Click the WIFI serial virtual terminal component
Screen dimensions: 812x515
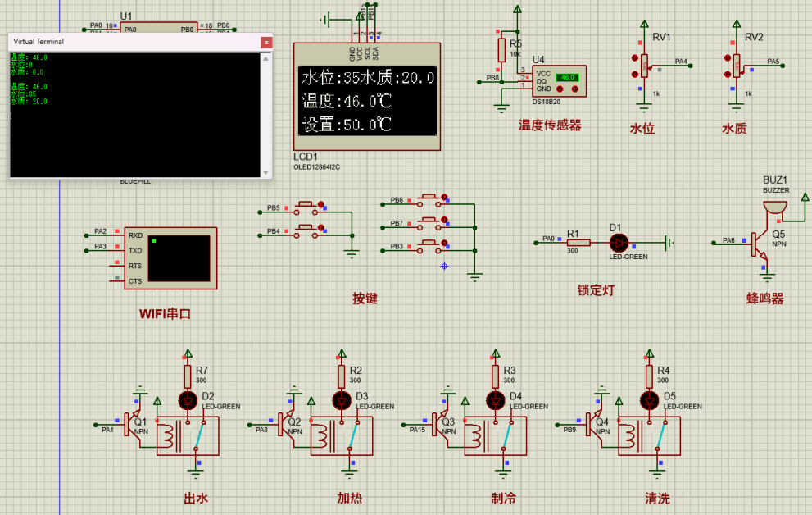tap(171, 257)
